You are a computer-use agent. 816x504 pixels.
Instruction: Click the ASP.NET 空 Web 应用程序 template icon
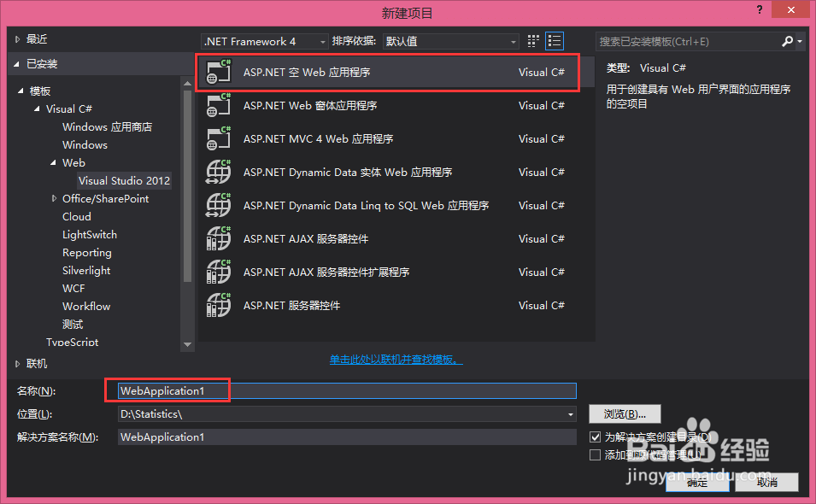click(219, 72)
